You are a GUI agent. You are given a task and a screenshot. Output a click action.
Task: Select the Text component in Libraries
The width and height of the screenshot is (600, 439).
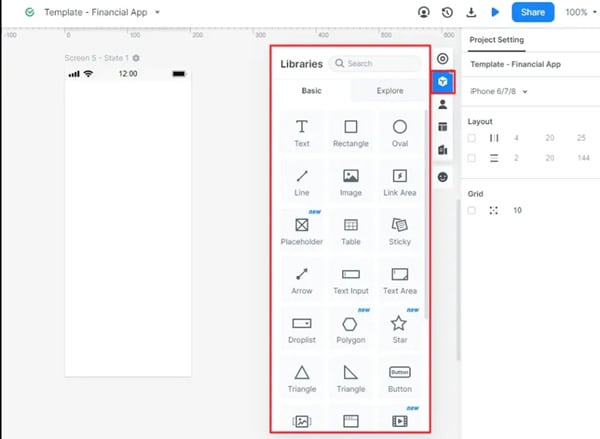302,133
